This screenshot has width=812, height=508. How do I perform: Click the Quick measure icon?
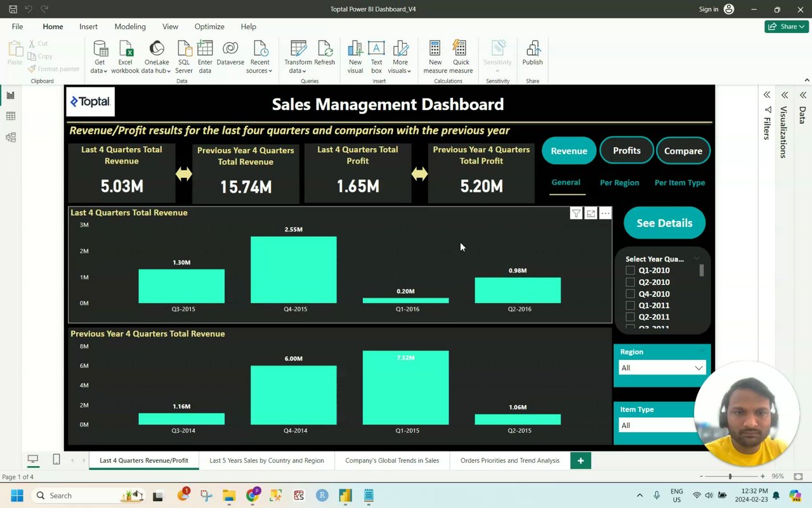pos(461,50)
